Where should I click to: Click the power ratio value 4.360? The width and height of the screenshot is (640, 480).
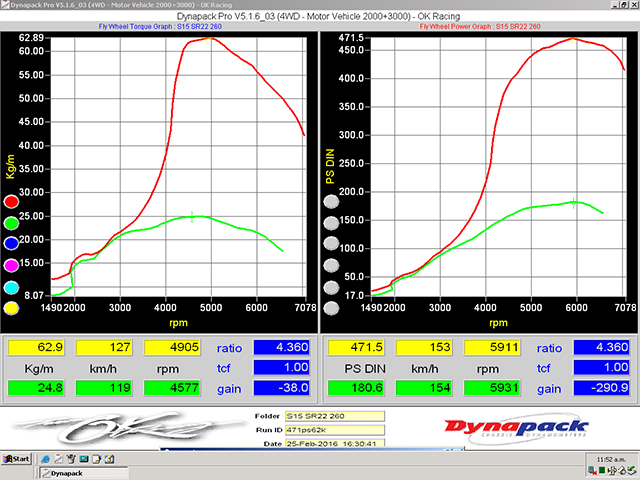tap(601, 347)
